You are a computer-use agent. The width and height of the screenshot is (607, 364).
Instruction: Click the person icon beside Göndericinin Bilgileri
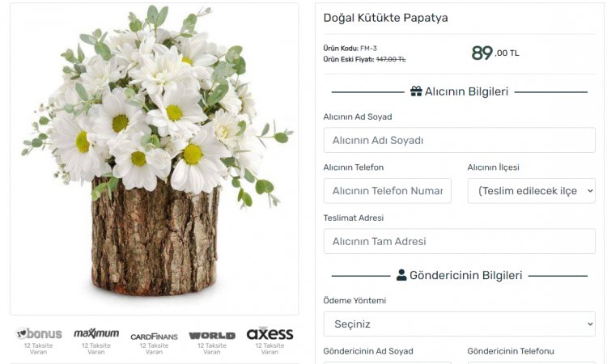click(401, 275)
